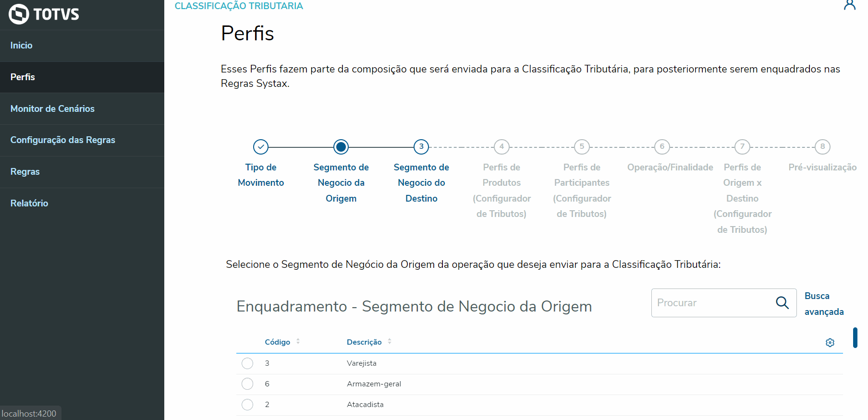The width and height of the screenshot is (868, 420).
Task: Go to Configuração das Regras menu
Action: point(63,140)
